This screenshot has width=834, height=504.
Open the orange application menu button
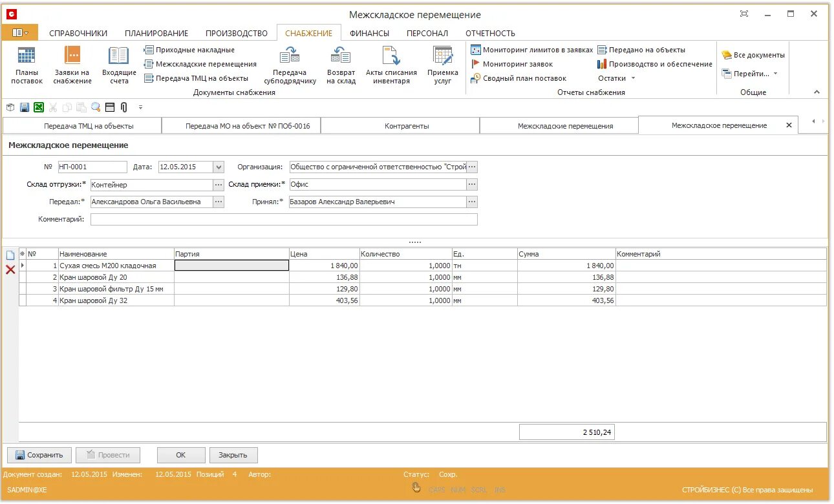pyautogui.click(x=20, y=32)
